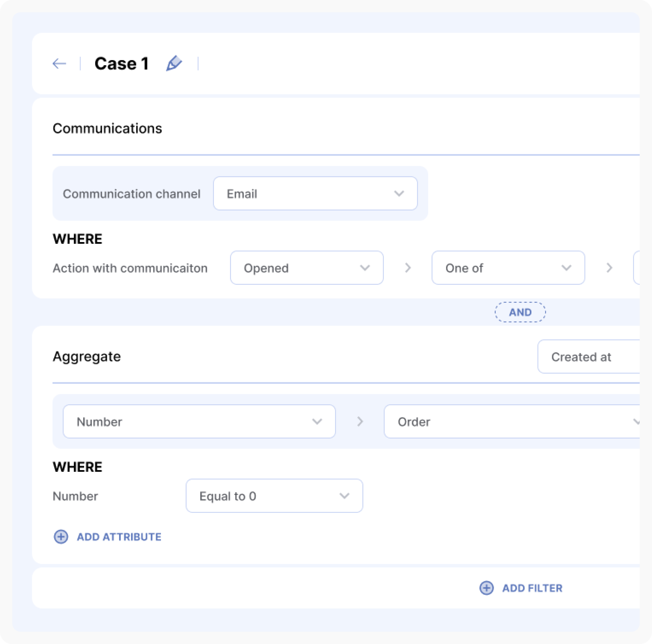Click the plus icon for Add Attribute
652x644 pixels.
(61, 537)
